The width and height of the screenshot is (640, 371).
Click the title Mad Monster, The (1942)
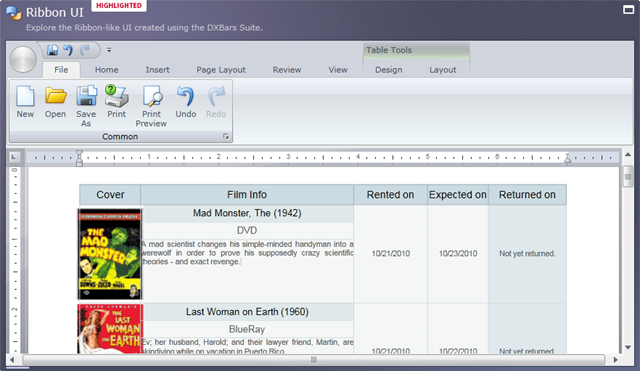(247, 213)
